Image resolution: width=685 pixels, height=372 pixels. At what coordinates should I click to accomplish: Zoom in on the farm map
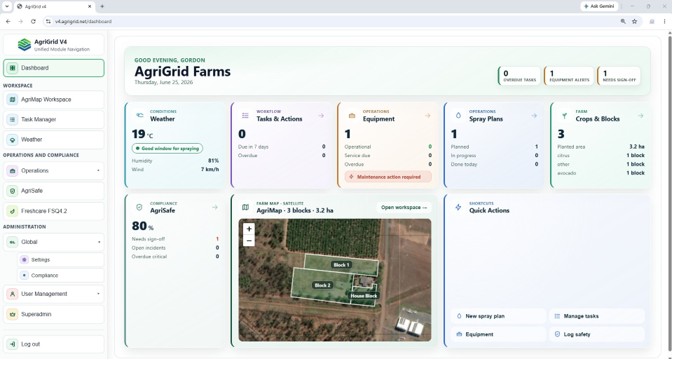[249, 229]
